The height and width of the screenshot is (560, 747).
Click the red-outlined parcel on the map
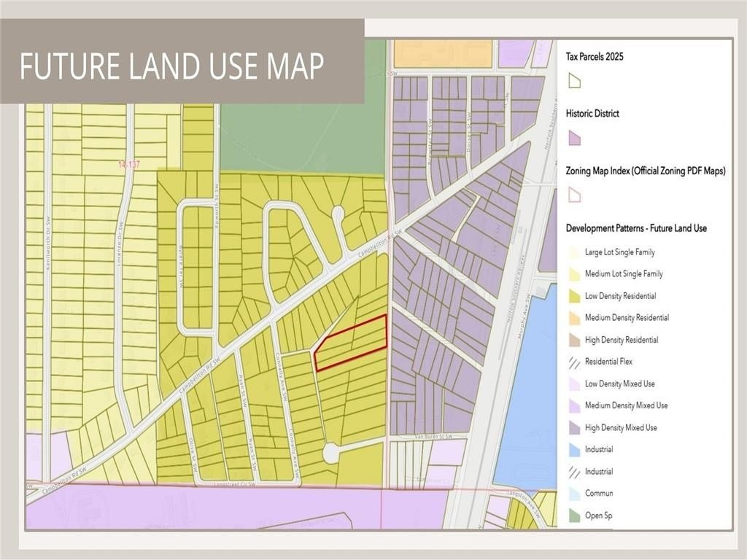[x=351, y=343]
